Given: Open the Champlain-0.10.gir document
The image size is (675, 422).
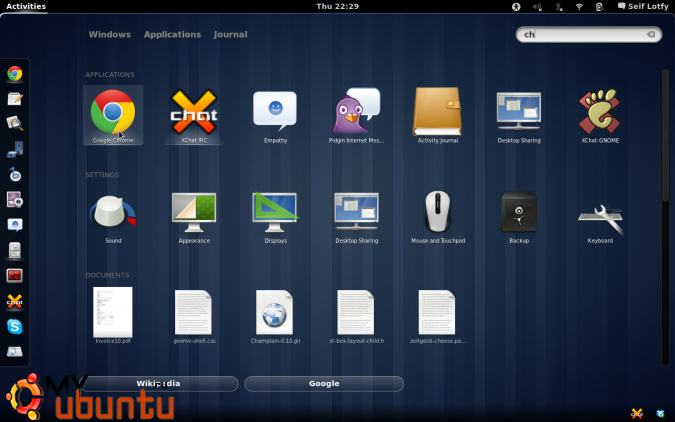Looking at the screenshot, I should click(275, 316).
